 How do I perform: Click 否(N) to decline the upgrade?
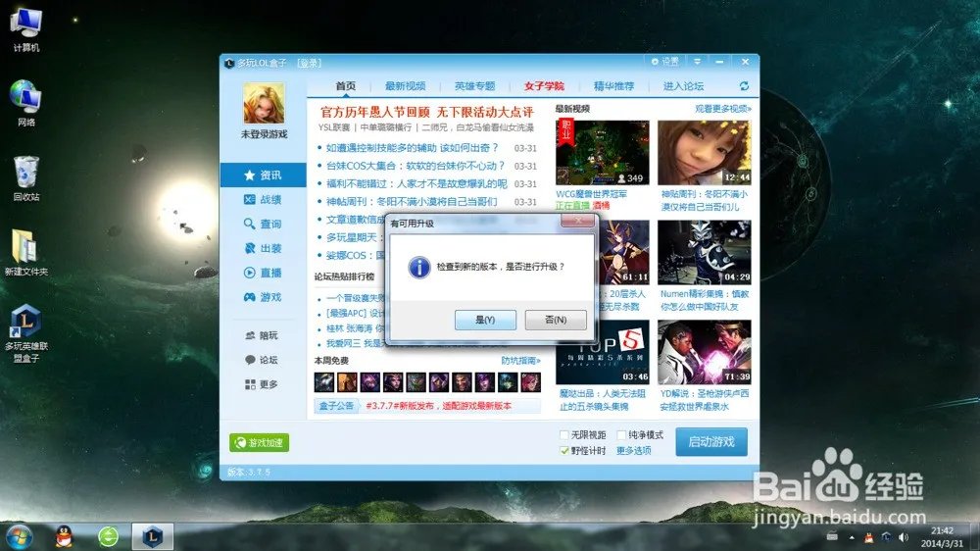[556, 320]
